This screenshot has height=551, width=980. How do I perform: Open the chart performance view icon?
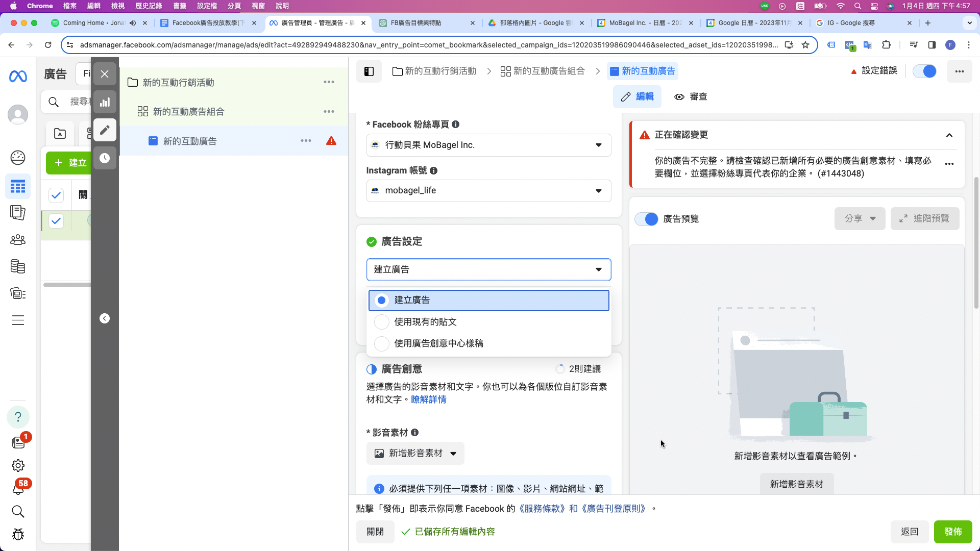tap(105, 102)
